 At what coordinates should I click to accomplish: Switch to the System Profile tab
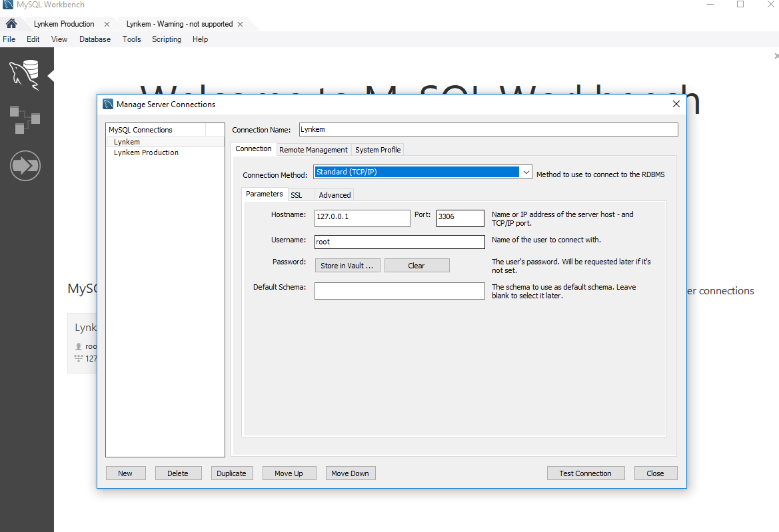[x=378, y=150]
